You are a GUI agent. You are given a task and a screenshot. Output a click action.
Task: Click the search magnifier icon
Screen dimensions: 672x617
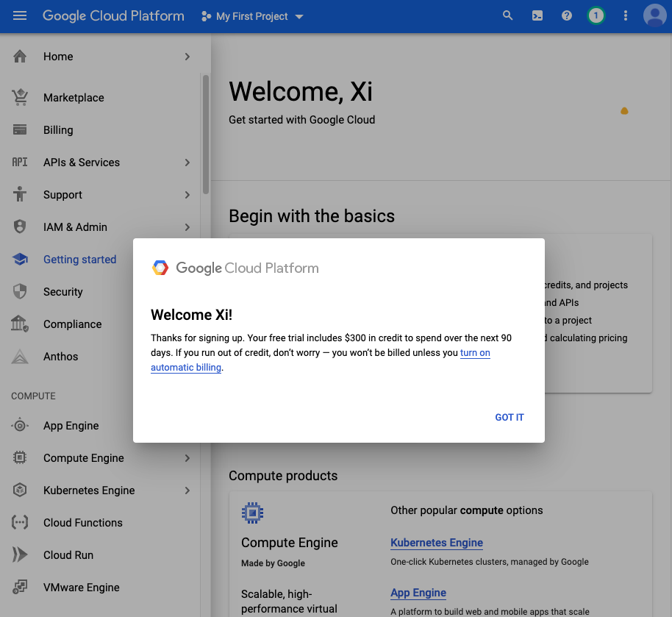pos(508,16)
